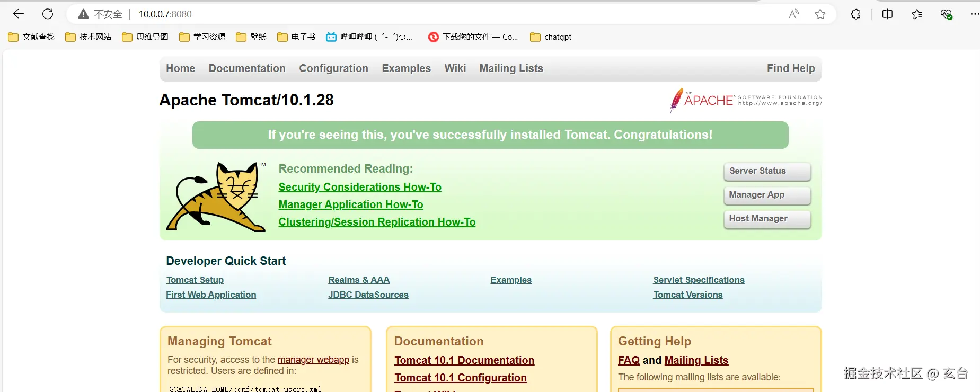The width and height of the screenshot is (980, 392).
Task: Open the manager webapp link
Action: 313,360
